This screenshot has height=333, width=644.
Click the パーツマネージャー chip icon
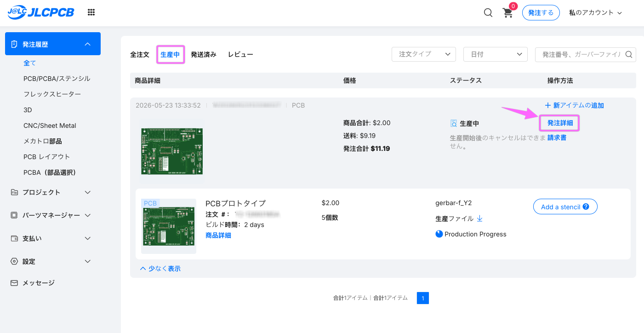click(x=14, y=215)
